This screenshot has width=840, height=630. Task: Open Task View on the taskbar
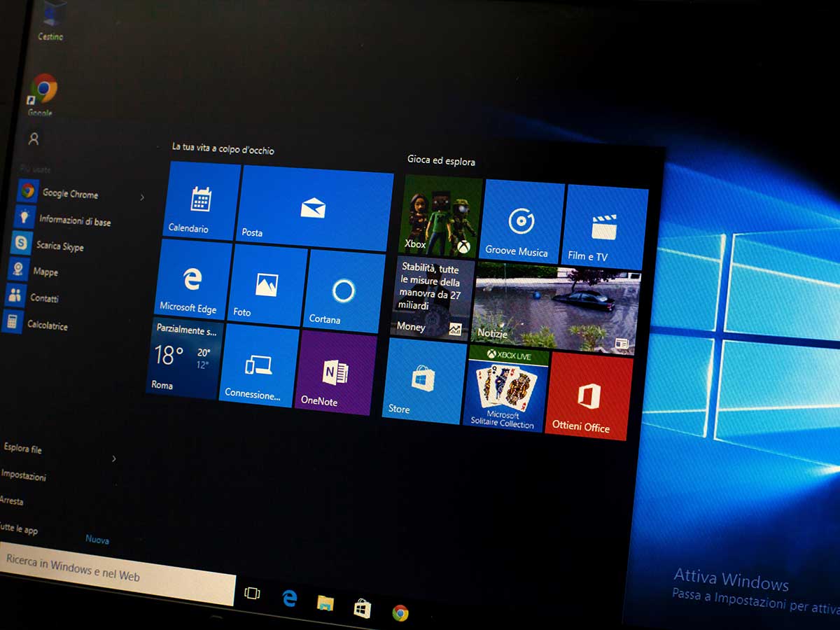252,594
